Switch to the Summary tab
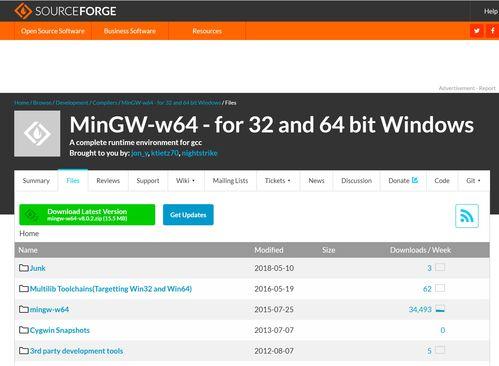Viewport: 499px width, 366px height. point(36,181)
